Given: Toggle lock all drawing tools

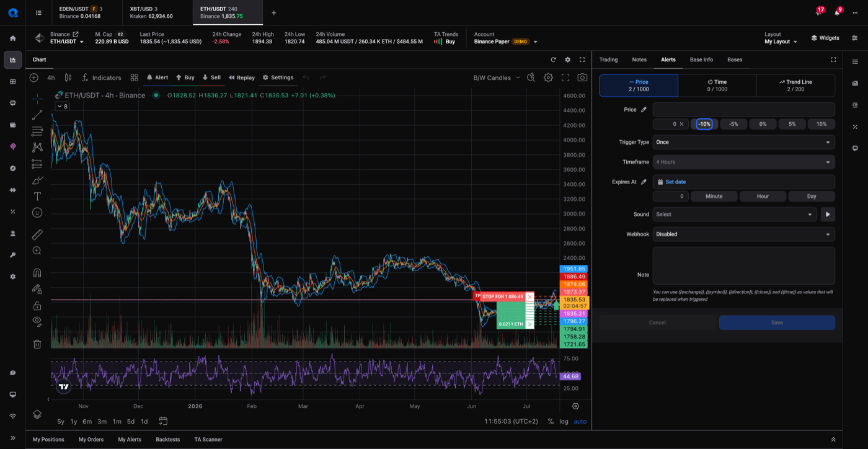Looking at the screenshot, I should [x=37, y=305].
